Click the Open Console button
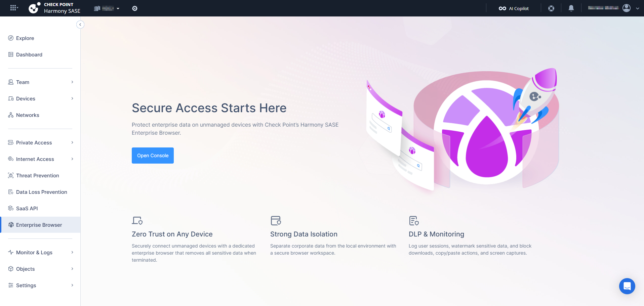Viewport: 644px width, 306px height. click(153, 156)
